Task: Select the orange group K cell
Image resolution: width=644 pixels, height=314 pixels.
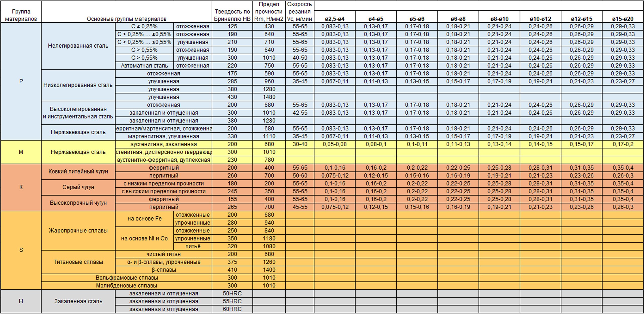Action: 21,187
